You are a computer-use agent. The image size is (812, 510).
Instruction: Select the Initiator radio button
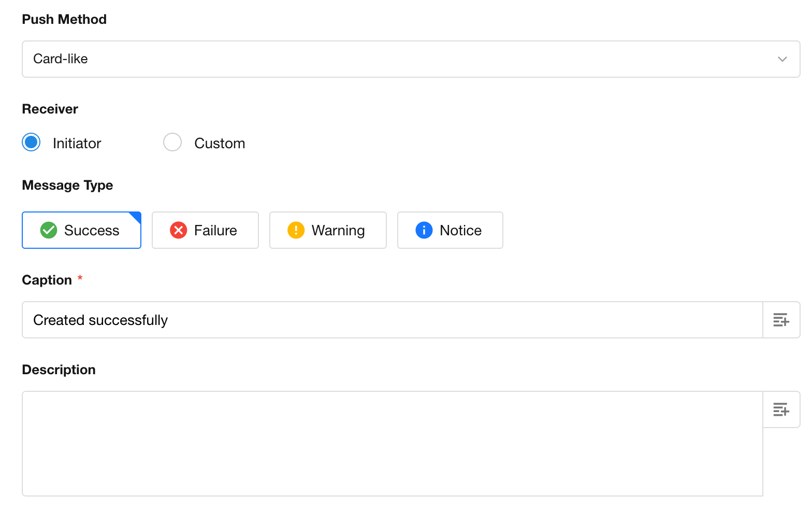[x=32, y=143]
